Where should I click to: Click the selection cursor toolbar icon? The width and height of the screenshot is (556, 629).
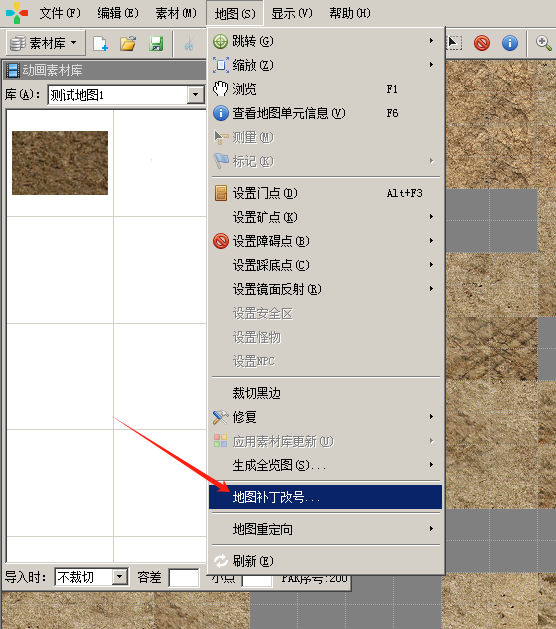click(x=455, y=43)
